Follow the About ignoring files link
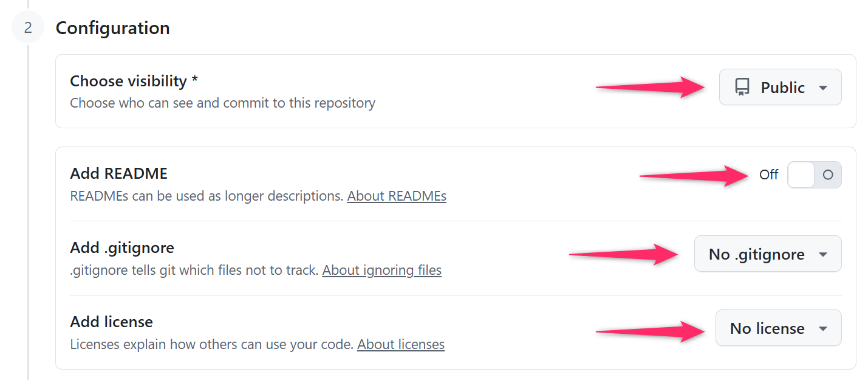The image size is (868, 380). click(381, 270)
